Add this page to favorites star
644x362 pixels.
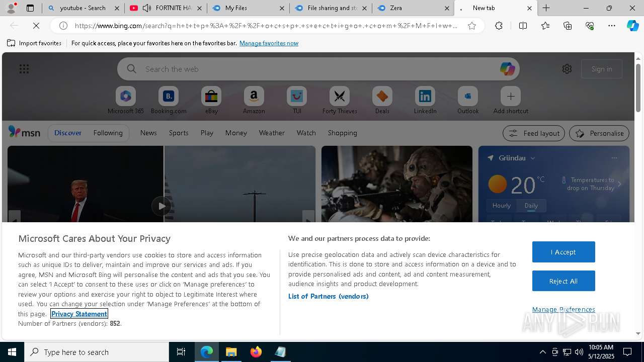[472, 26]
